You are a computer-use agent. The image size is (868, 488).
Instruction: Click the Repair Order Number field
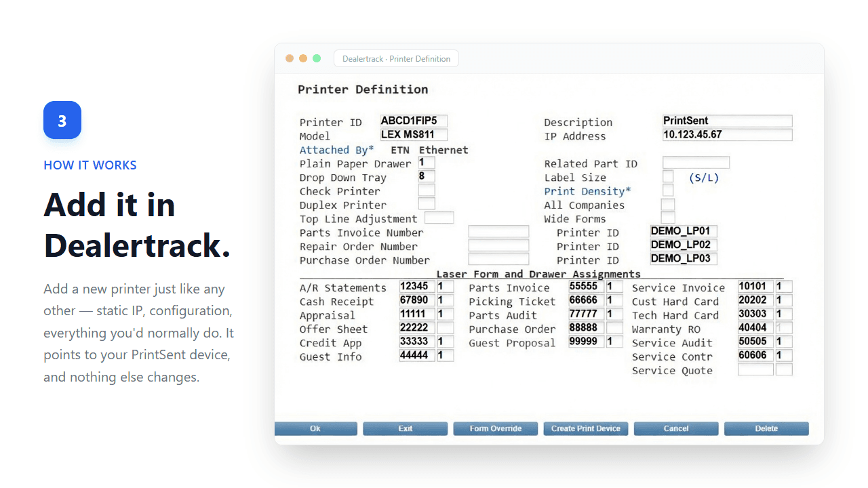pyautogui.click(x=498, y=245)
